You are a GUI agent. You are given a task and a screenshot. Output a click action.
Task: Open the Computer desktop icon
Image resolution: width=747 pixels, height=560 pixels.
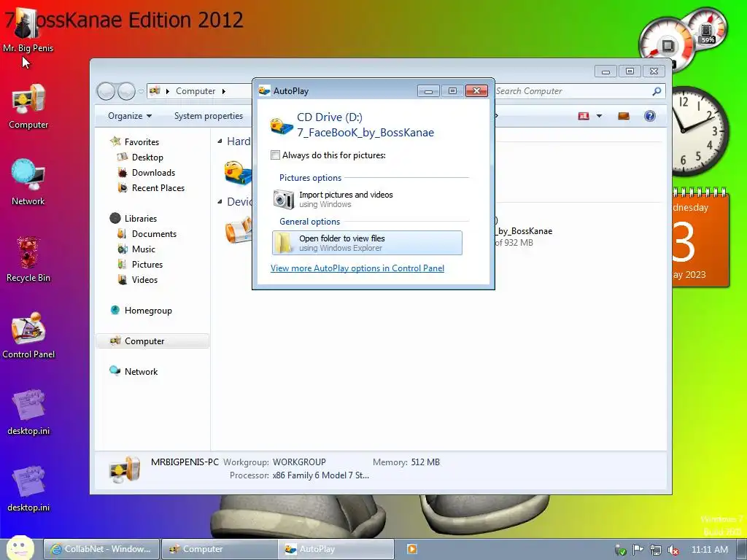click(28, 106)
